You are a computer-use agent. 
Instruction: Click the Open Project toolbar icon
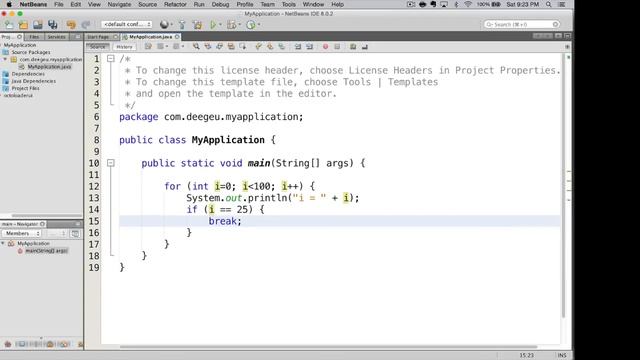point(38,24)
